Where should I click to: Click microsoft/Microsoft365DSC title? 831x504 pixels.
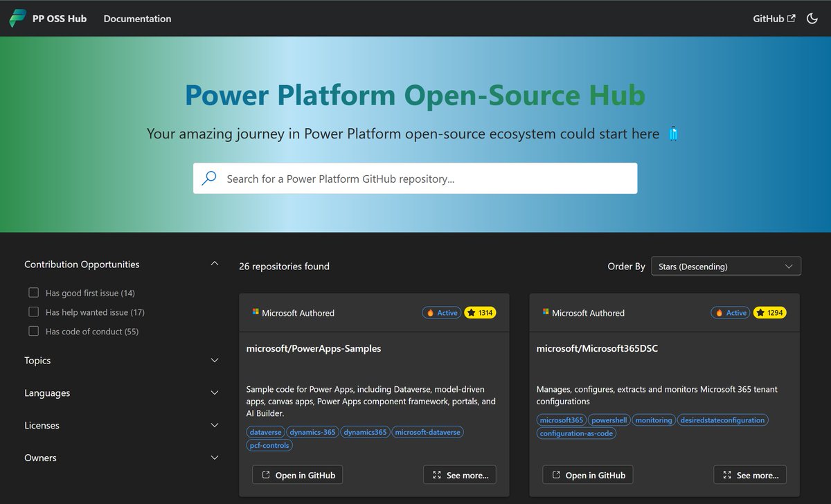(597, 349)
